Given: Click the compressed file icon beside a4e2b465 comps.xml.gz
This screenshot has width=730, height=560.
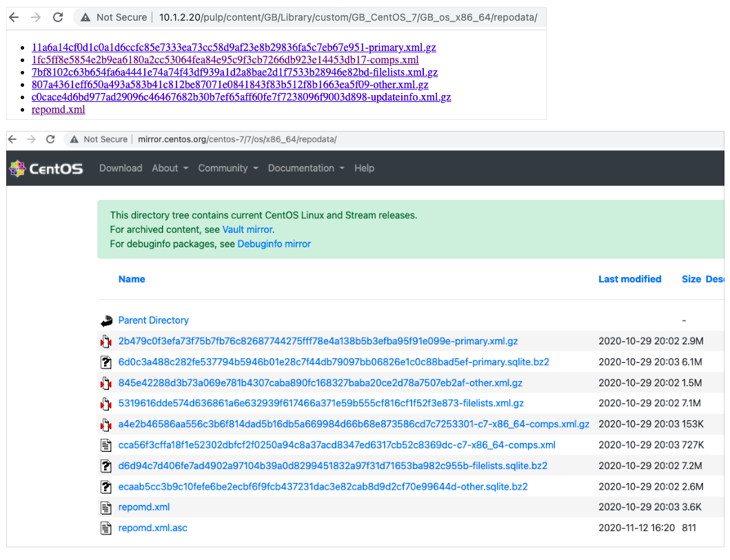Looking at the screenshot, I should coord(106,425).
